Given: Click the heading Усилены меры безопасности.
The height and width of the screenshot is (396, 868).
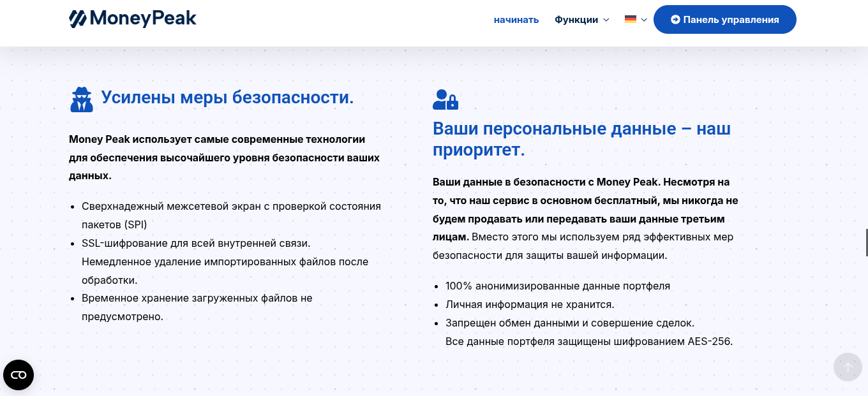Looking at the screenshot, I should pos(227,98).
